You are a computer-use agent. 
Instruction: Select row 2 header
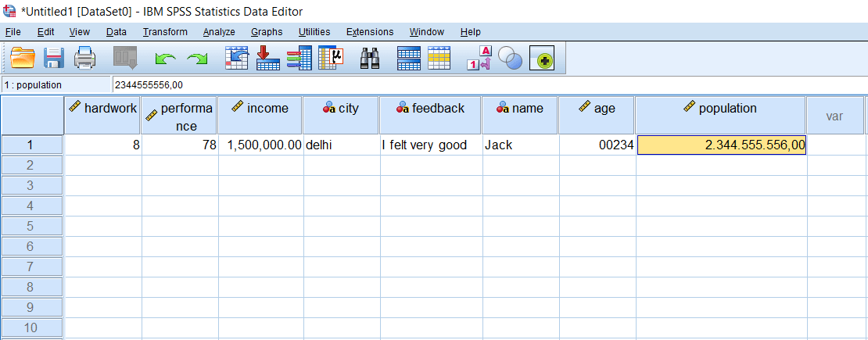[31, 165]
